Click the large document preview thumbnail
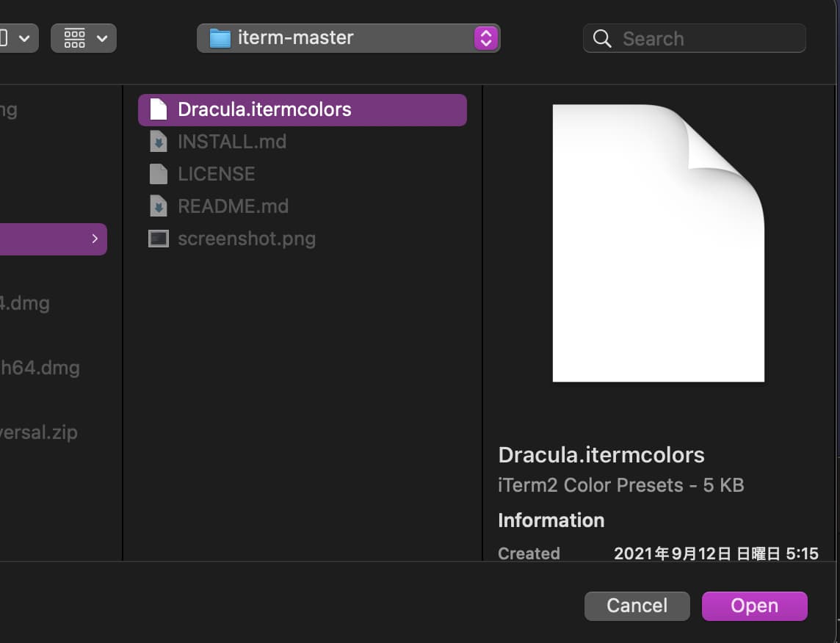The image size is (840, 643). pyautogui.click(x=658, y=243)
